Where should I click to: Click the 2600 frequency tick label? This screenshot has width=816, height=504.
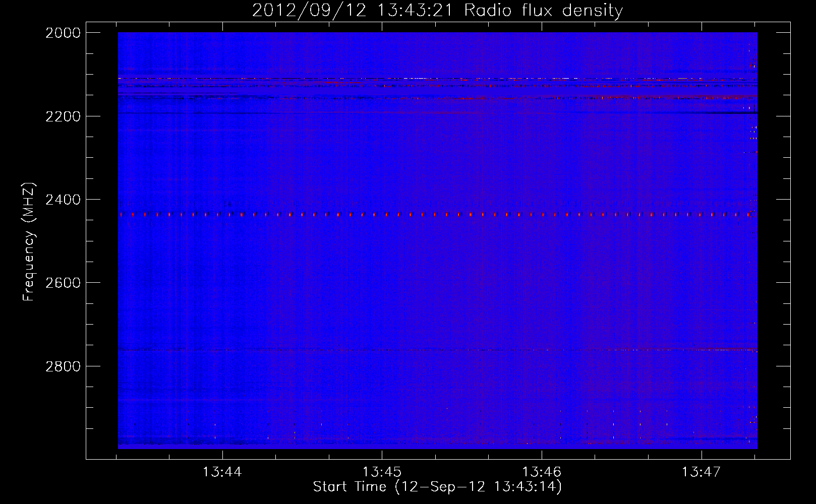[63, 283]
